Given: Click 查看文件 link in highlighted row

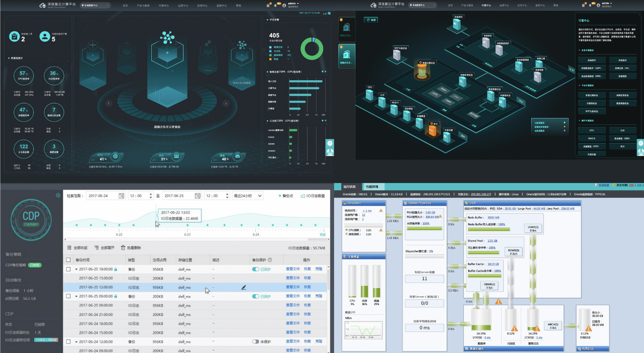Looking at the screenshot, I should [x=293, y=287].
